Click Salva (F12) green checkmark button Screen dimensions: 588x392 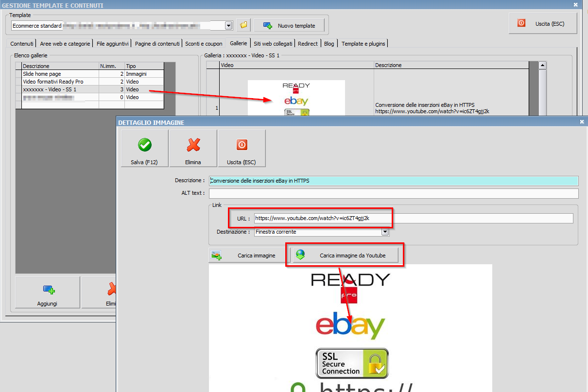(x=144, y=148)
